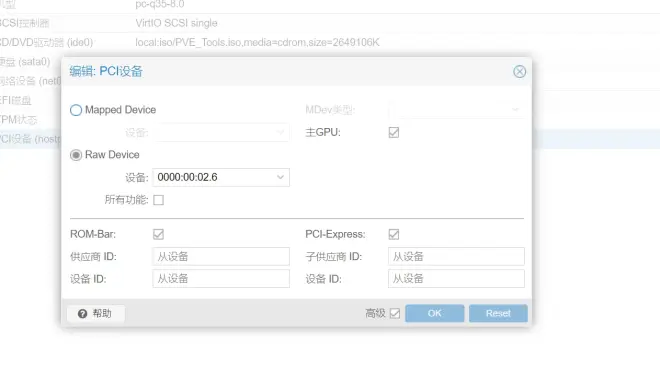Screen dimensions: 660x385
Task: Toggle the ROM-Bar checkbox
Action: point(158,234)
